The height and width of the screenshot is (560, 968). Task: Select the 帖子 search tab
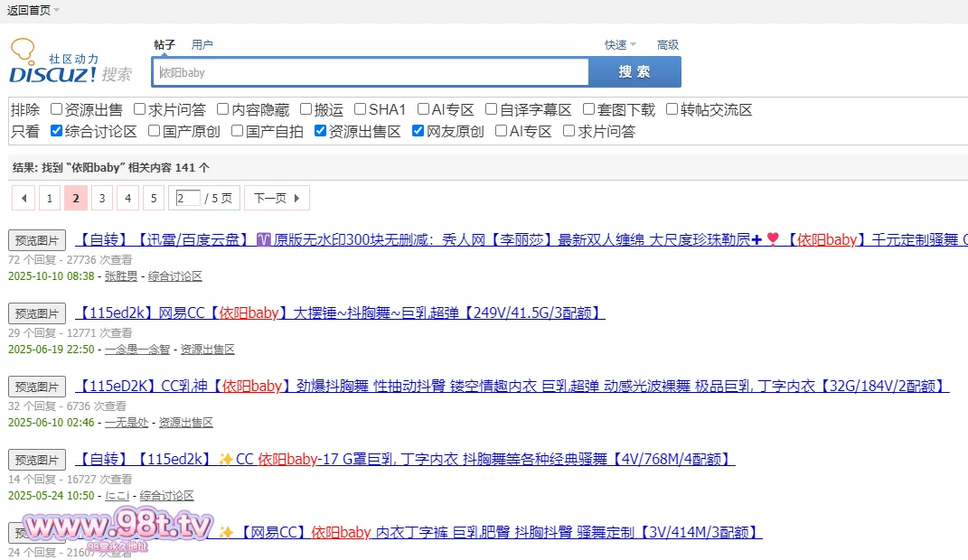pyautogui.click(x=164, y=45)
